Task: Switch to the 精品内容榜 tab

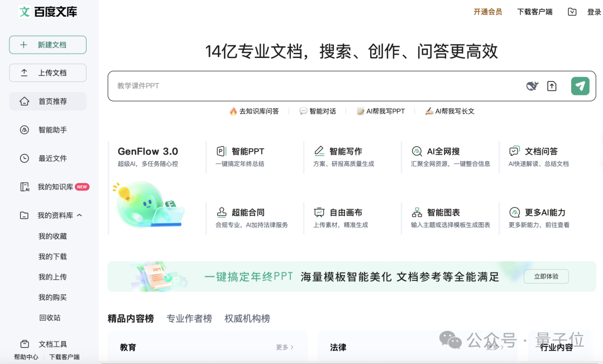Action: [x=131, y=318]
